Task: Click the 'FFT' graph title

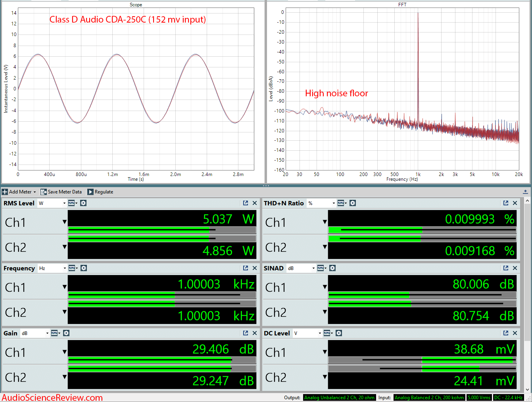Action: coord(402,5)
